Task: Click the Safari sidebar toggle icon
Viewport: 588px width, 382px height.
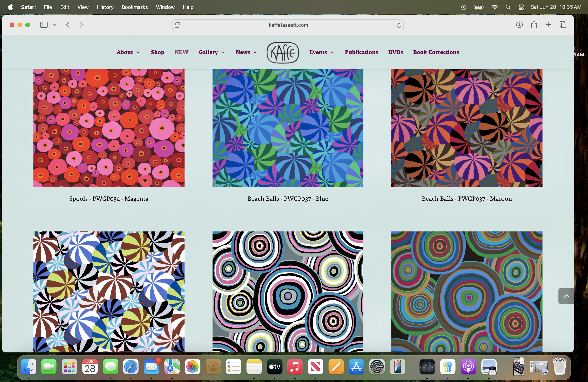Action: (x=44, y=25)
